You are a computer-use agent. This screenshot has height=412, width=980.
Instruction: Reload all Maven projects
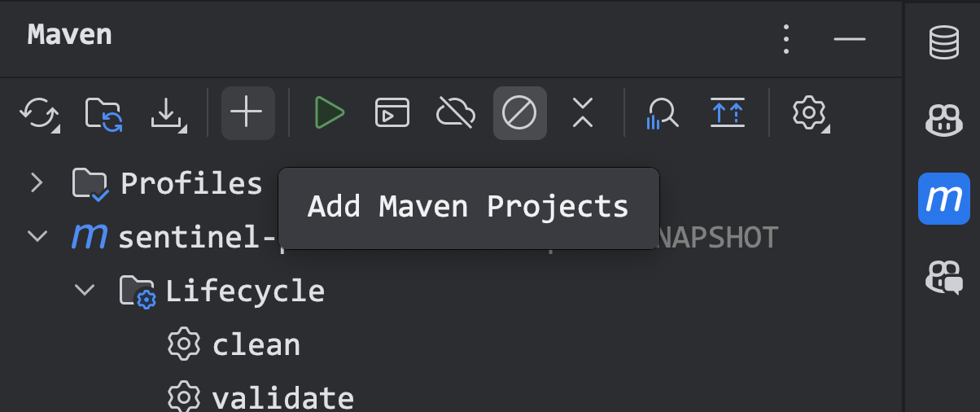tap(40, 113)
